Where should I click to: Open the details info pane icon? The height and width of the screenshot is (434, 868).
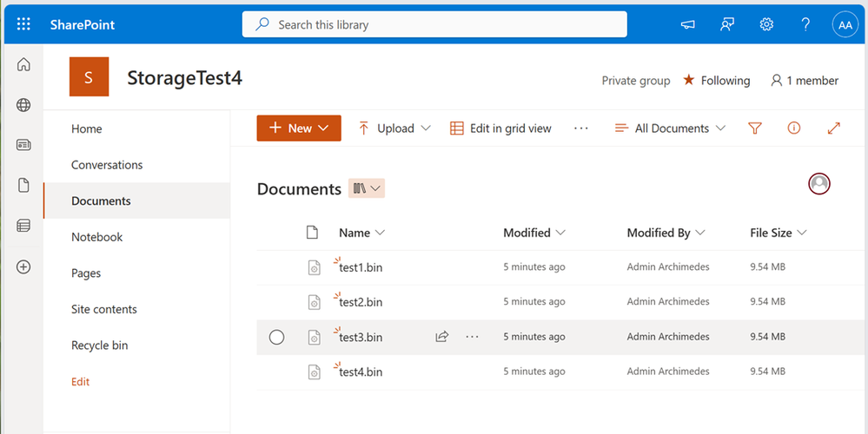(794, 128)
